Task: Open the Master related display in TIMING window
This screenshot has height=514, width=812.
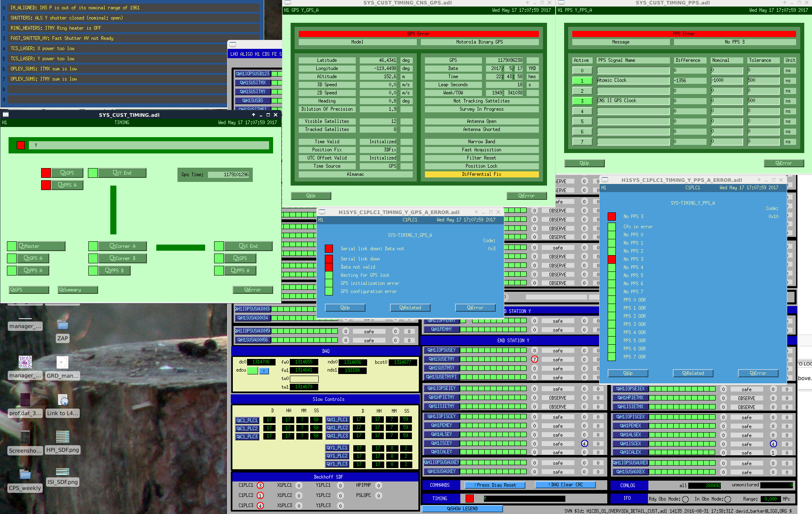Action: (41, 246)
